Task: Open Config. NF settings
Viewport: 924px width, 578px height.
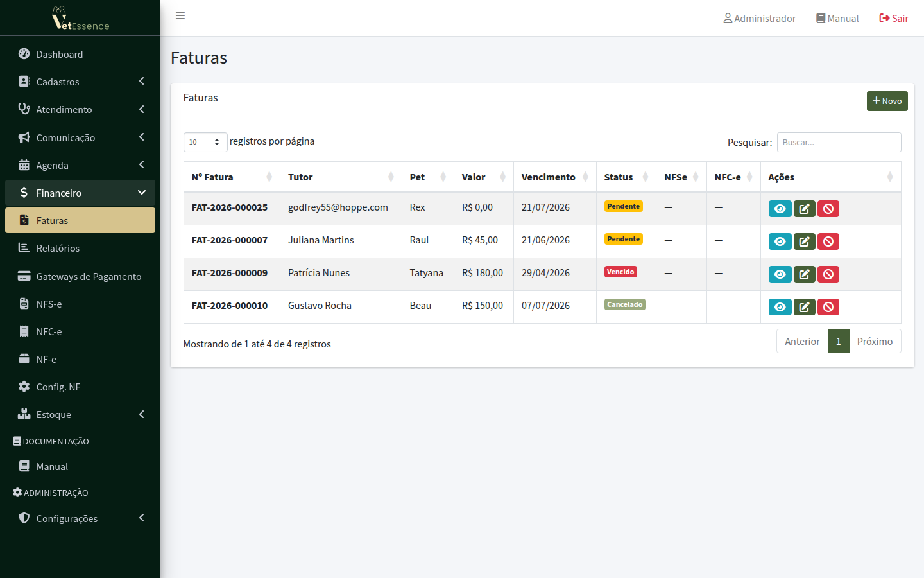Action: (80, 387)
